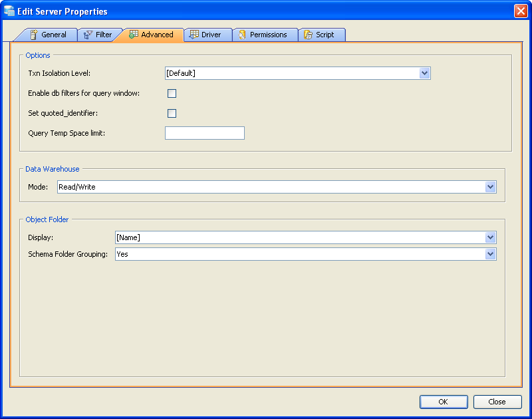Click the Filter tab funnel icon
Screen dimensions: 532x419
pos(88,35)
